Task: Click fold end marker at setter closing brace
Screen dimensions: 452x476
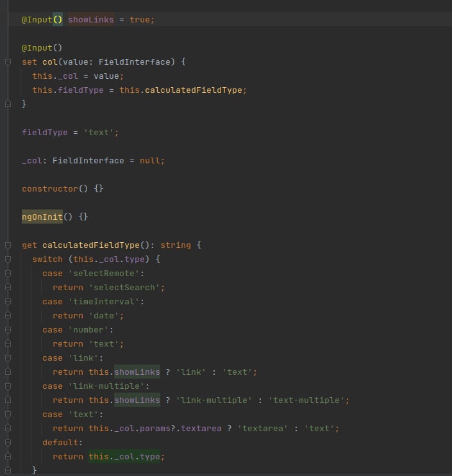Action: pos(8,104)
